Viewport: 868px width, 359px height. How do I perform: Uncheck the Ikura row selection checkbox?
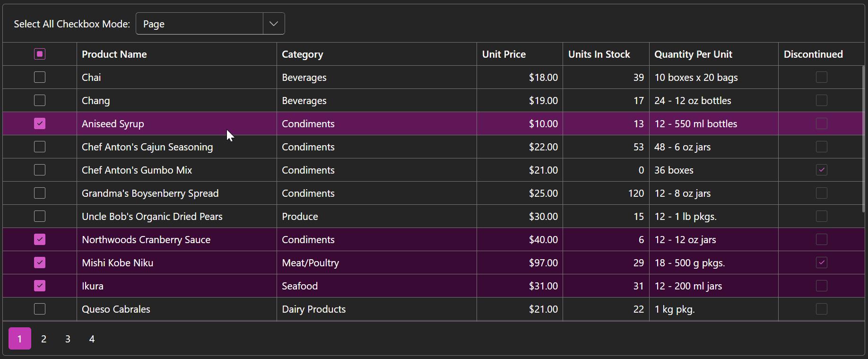click(x=40, y=286)
